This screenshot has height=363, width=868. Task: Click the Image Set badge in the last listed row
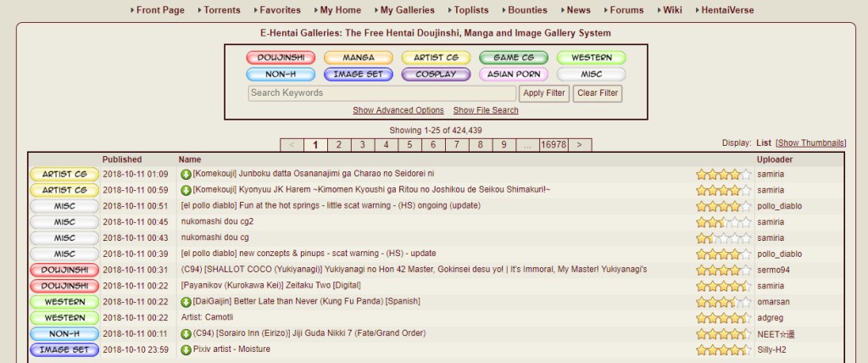pos(64,350)
